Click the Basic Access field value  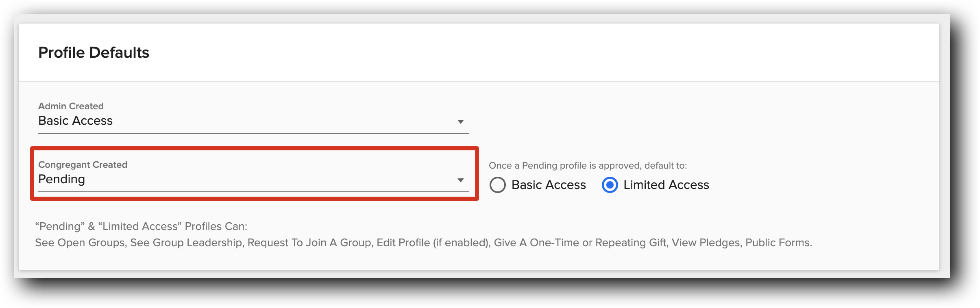click(x=75, y=121)
